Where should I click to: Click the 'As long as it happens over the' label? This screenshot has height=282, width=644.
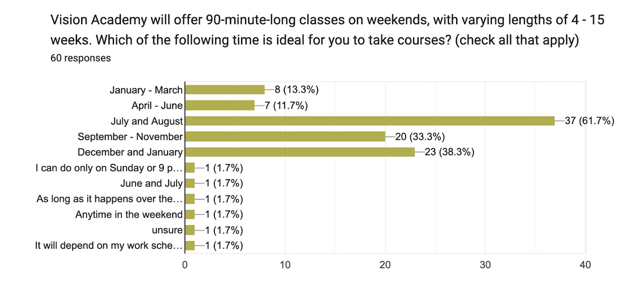point(110,199)
